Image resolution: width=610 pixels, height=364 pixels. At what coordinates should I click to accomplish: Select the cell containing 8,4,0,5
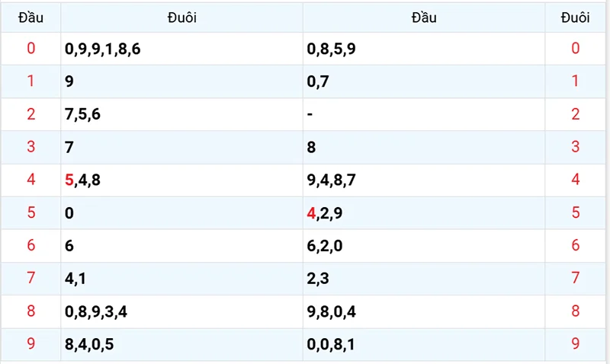(x=89, y=344)
